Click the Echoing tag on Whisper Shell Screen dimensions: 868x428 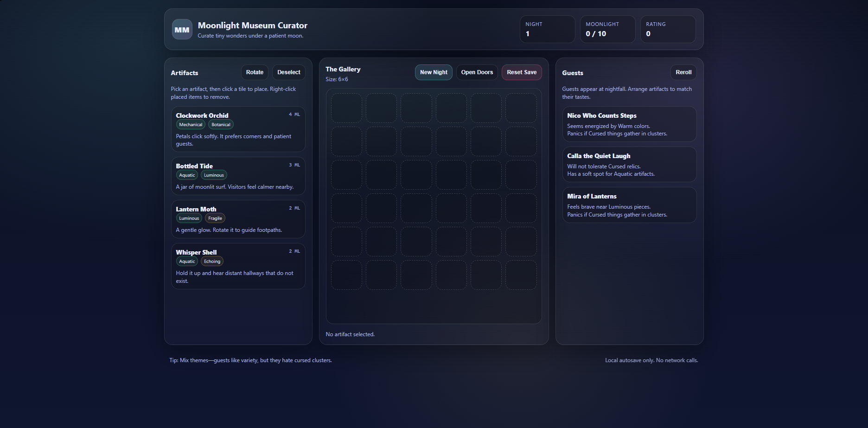212,261
